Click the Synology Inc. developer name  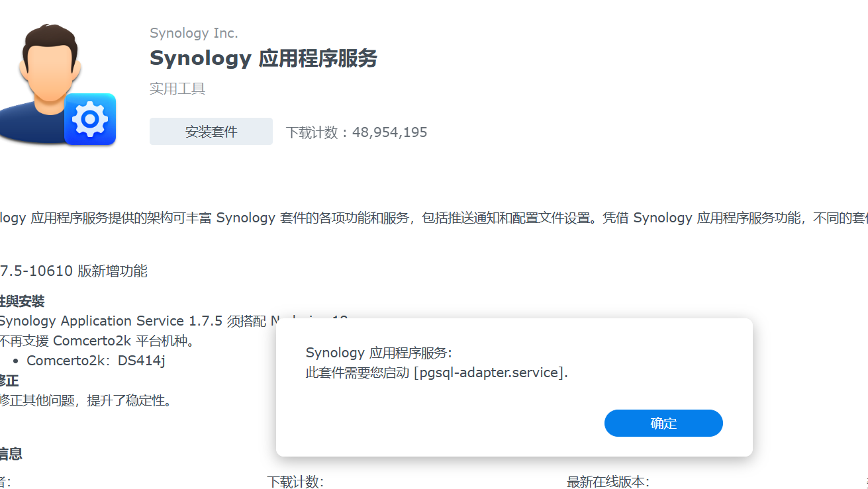pyautogui.click(x=194, y=33)
